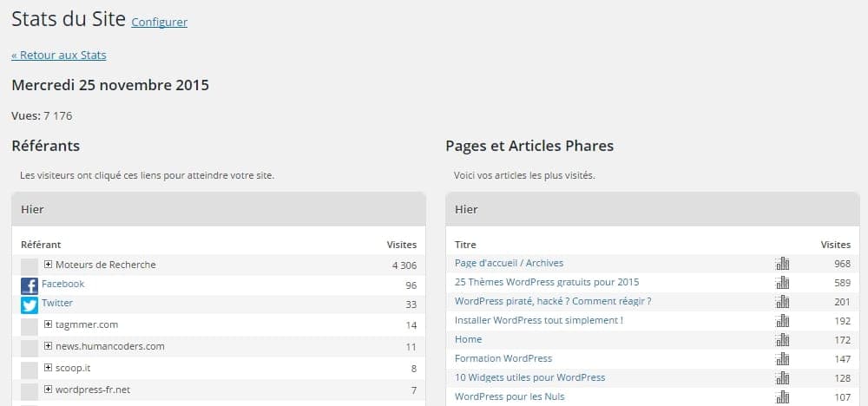Open 25 Thèmes WordPress gratuits article
The width and height of the screenshot is (868, 406).
(x=546, y=282)
